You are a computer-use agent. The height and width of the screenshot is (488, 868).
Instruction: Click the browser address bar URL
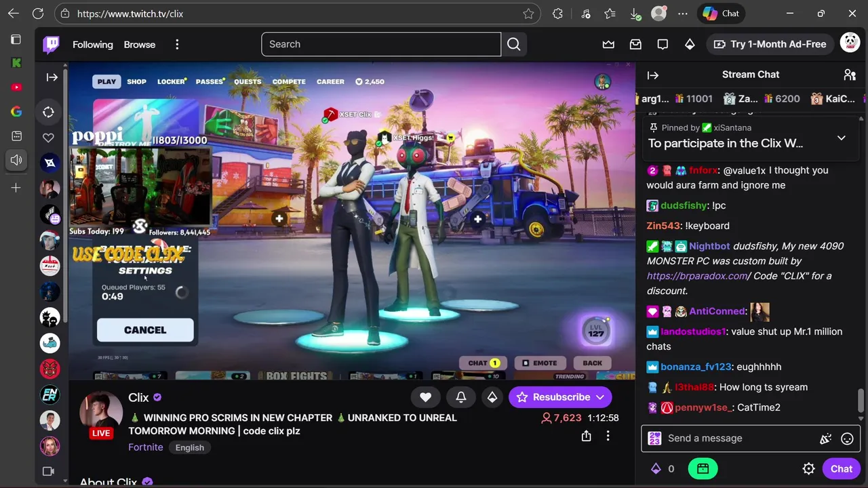(x=130, y=14)
